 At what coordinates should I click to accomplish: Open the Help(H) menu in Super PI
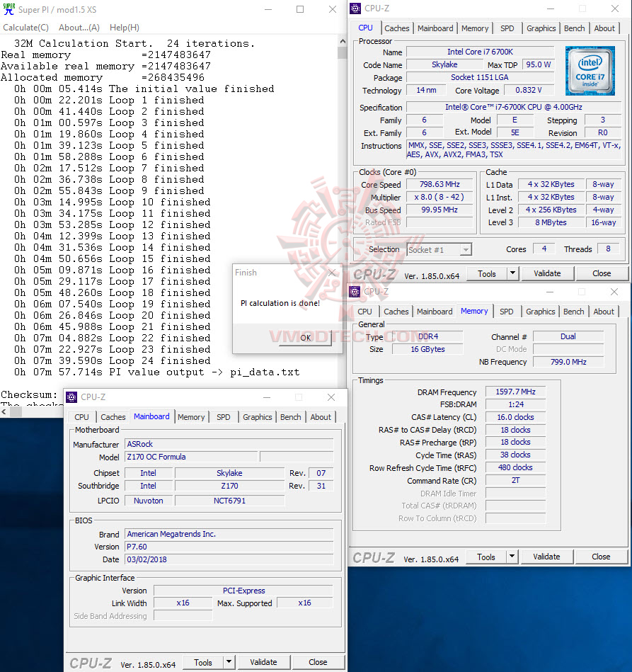[x=125, y=28]
